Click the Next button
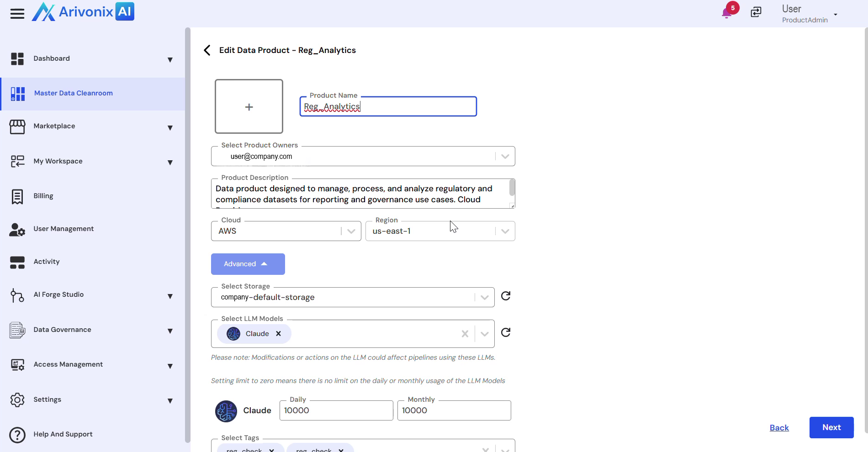This screenshot has width=868, height=452. tap(831, 427)
